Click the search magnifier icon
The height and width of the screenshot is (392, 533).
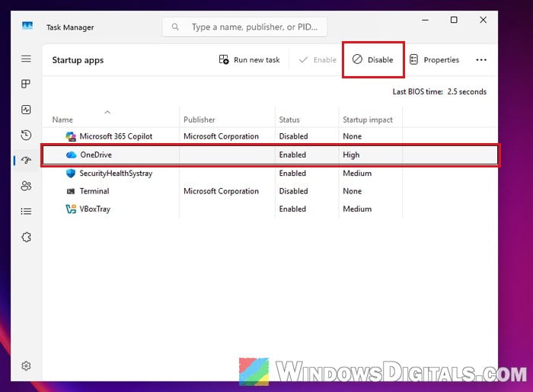175,27
